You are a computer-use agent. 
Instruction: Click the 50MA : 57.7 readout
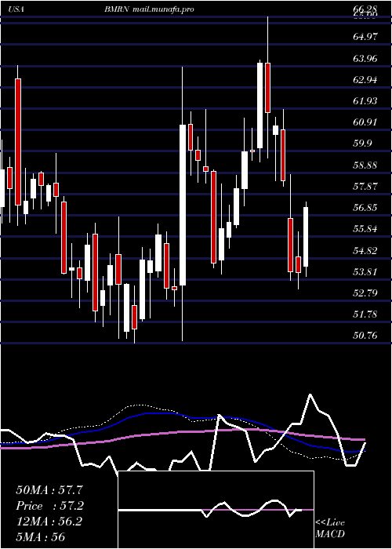coord(50,490)
